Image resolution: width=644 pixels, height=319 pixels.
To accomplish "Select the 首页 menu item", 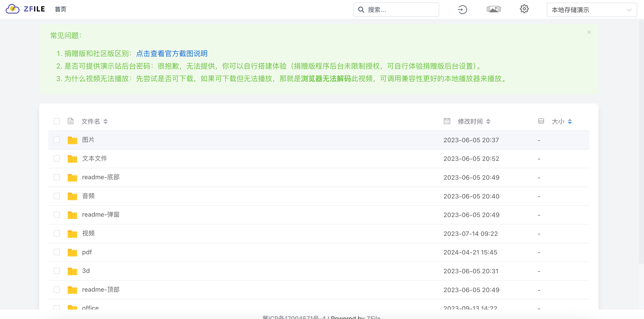I will pos(60,9).
